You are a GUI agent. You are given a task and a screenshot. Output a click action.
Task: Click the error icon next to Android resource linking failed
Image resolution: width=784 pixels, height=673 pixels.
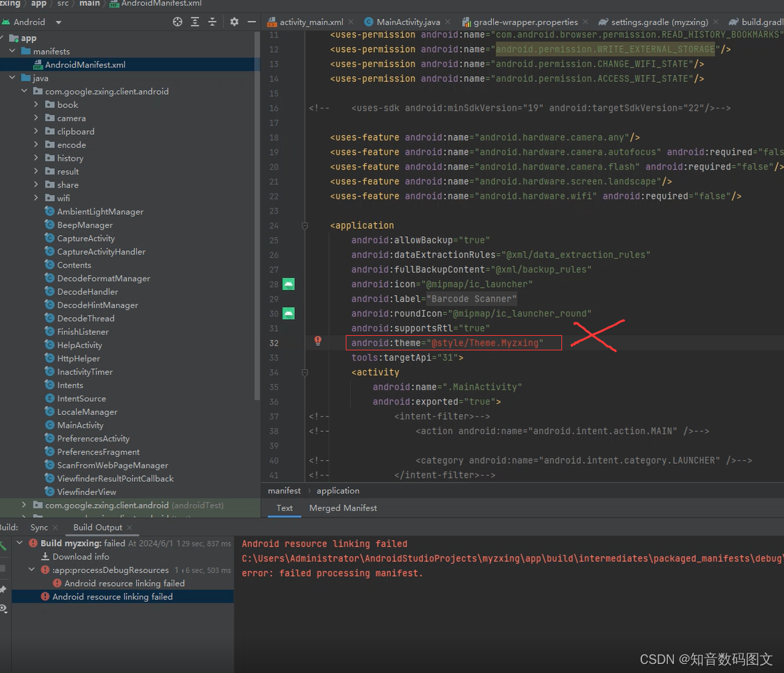coord(56,583)
